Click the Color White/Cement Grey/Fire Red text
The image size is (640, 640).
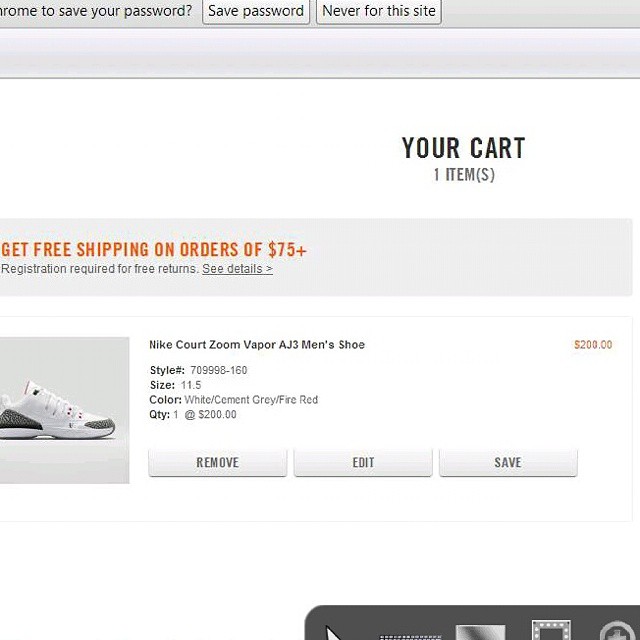pos(234,400)
